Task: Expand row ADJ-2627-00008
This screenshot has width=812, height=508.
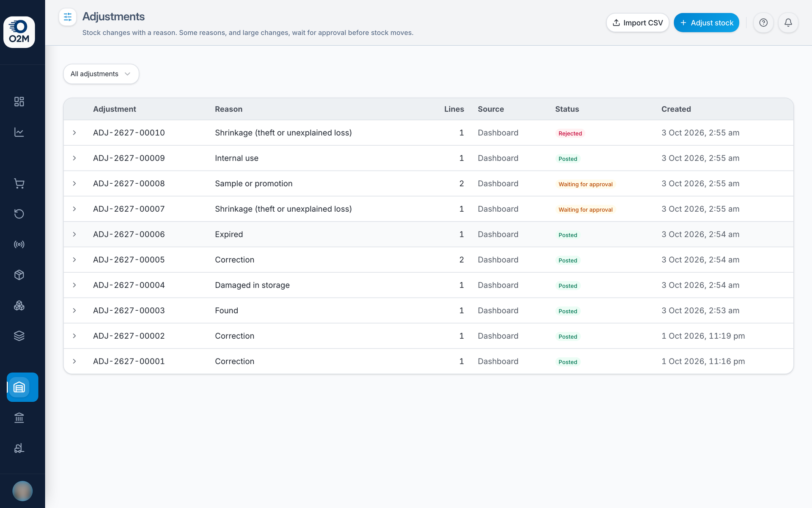Action: coord(74,184)
